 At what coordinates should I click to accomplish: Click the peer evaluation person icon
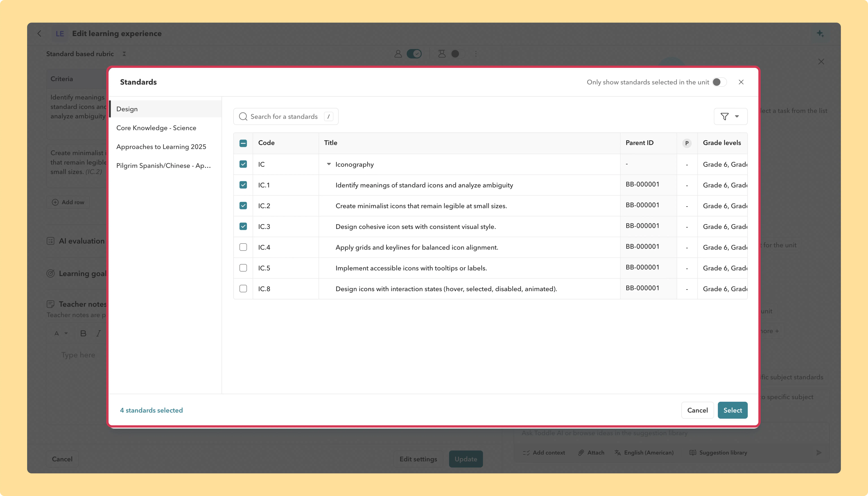442,54
